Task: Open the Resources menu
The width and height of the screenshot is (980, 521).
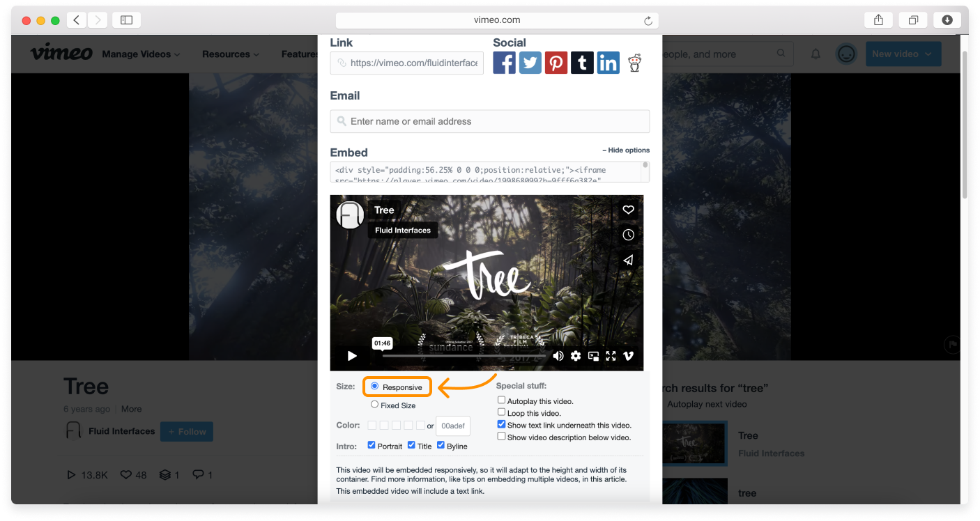Action: pyautogui.click(x=230, y=54)
